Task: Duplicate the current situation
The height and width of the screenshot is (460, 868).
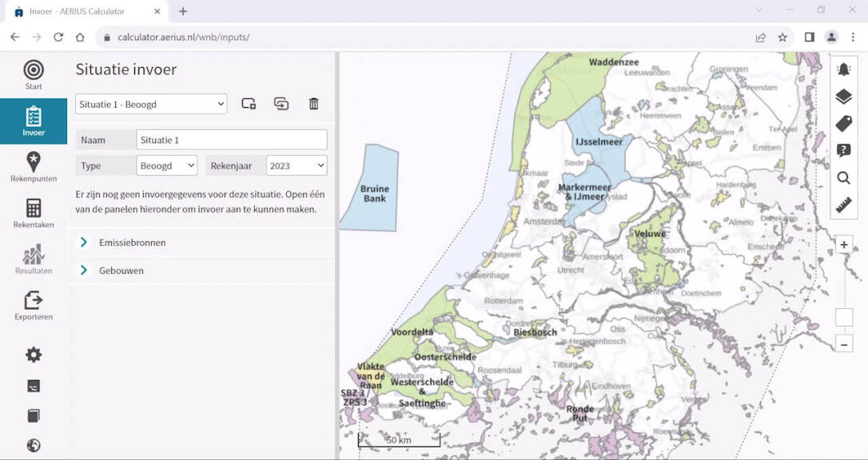Action: 281,104
